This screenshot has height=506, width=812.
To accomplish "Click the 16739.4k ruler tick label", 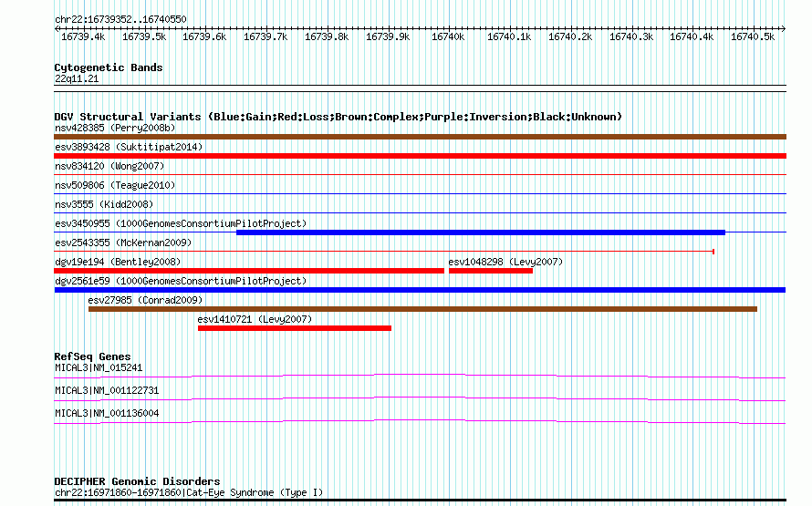I will point(83,36).
